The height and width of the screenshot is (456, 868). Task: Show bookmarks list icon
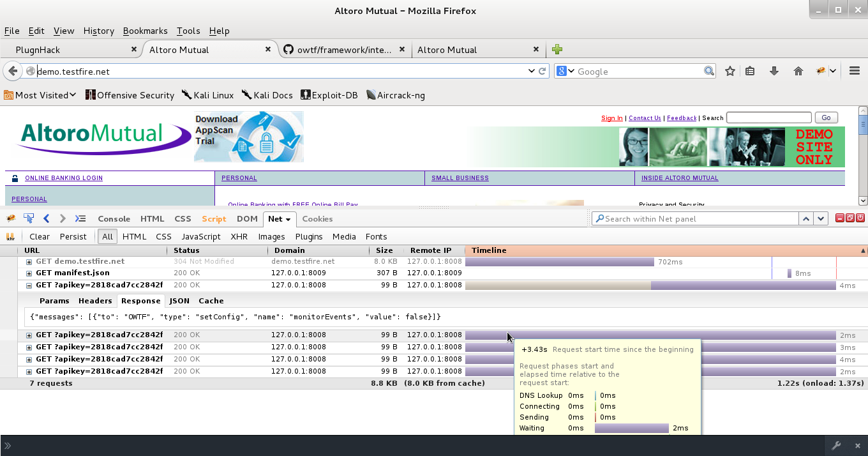pyautogui.click(x=751, y=72)
